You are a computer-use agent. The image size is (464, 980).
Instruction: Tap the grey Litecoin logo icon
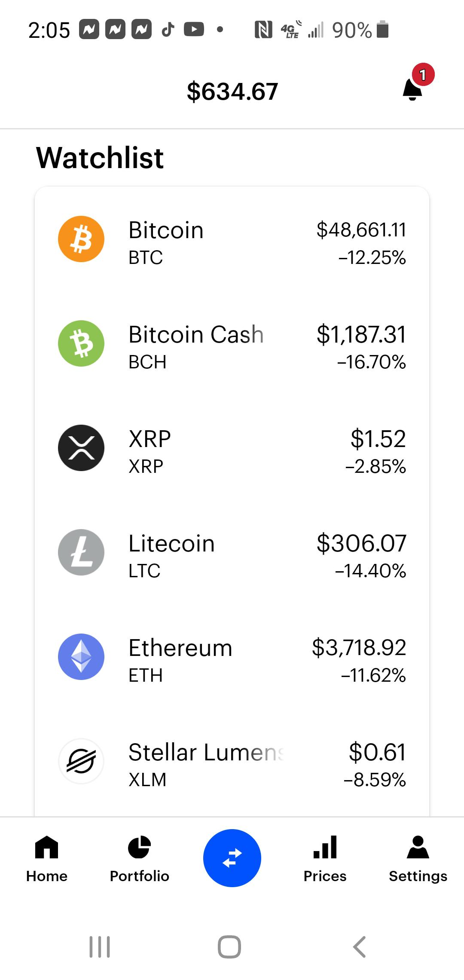pyautogui.click(x=81, y=552)
